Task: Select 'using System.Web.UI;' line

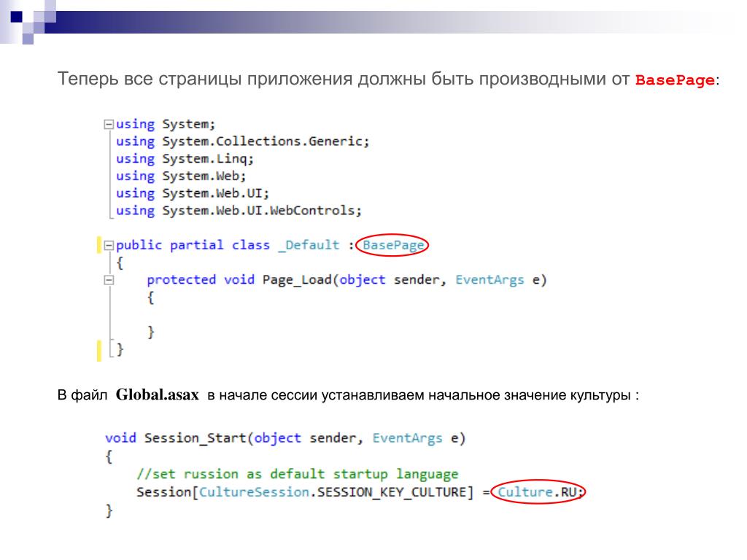Action: [193, 192]
